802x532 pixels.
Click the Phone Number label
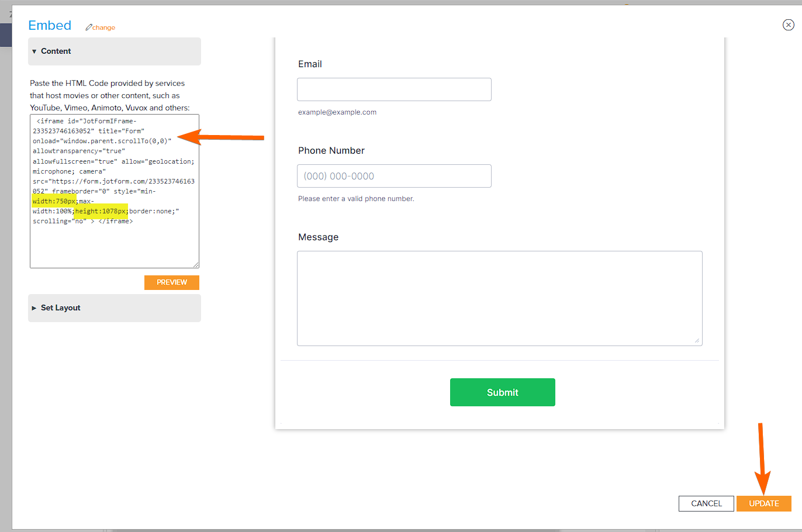331,151
